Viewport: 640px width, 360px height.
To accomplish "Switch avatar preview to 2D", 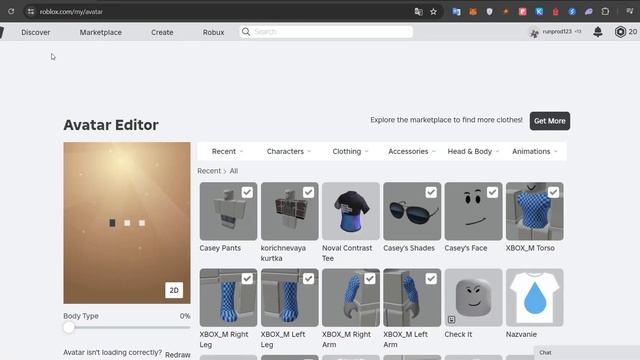I will (174, 290).
